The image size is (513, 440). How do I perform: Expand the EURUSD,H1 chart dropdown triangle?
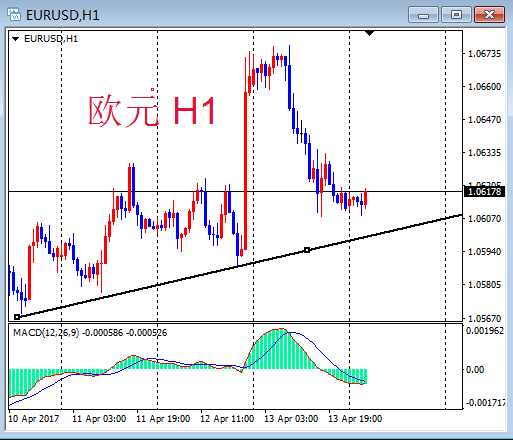pos(15,39)
